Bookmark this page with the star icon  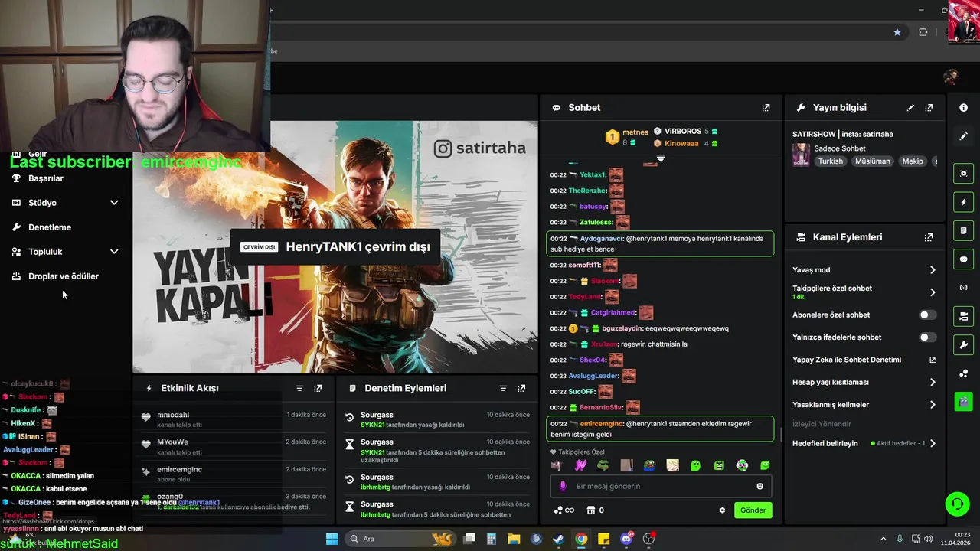click(897, 32)
